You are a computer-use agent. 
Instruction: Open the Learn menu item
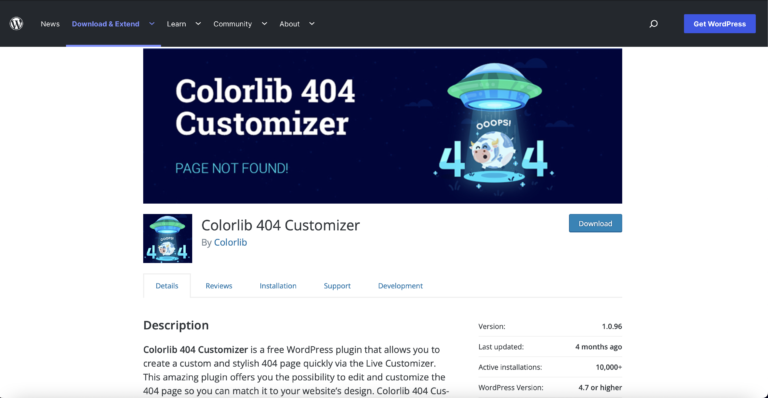176,23
